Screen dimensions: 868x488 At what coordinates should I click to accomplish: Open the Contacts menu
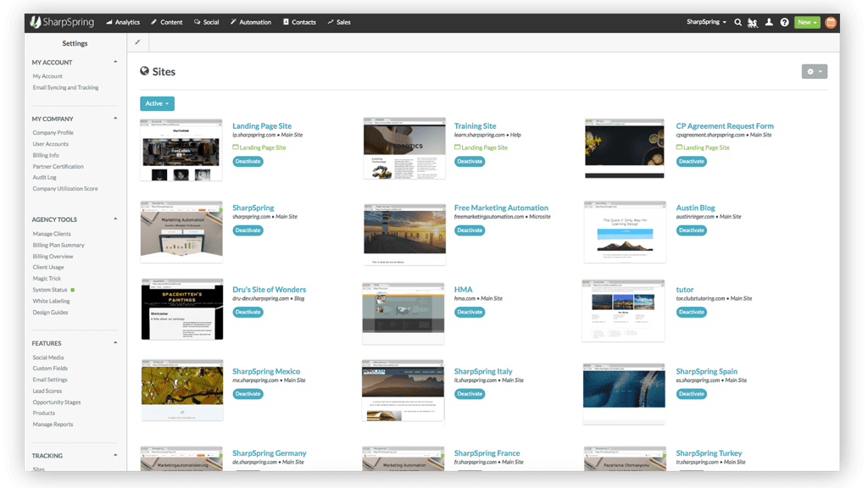[299, 22]
